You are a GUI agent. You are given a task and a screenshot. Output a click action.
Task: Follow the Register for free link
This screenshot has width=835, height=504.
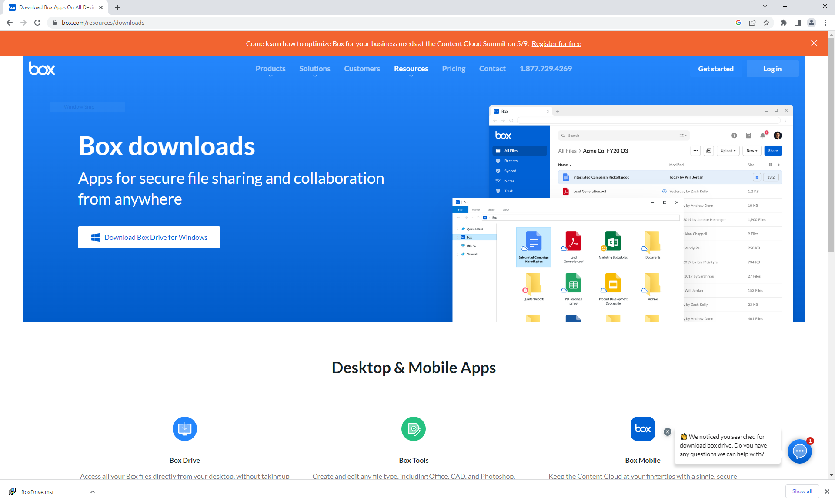(556, 43)
